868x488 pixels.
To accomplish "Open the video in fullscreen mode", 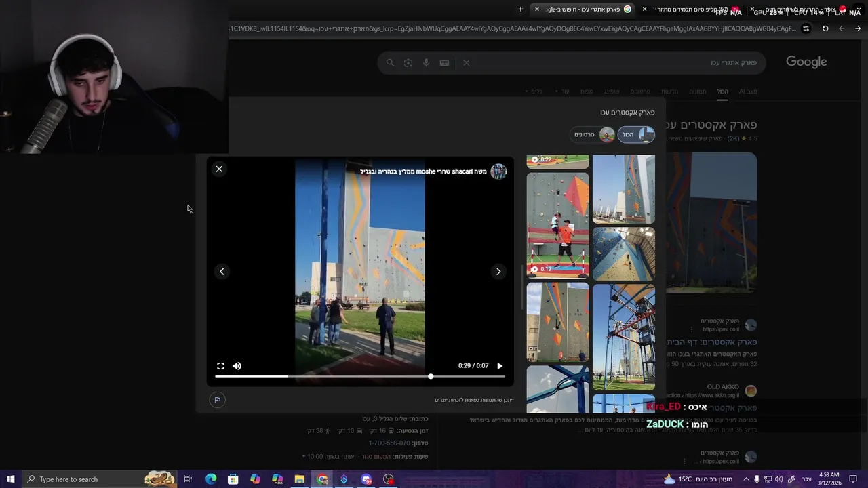I will pos(220,366).
